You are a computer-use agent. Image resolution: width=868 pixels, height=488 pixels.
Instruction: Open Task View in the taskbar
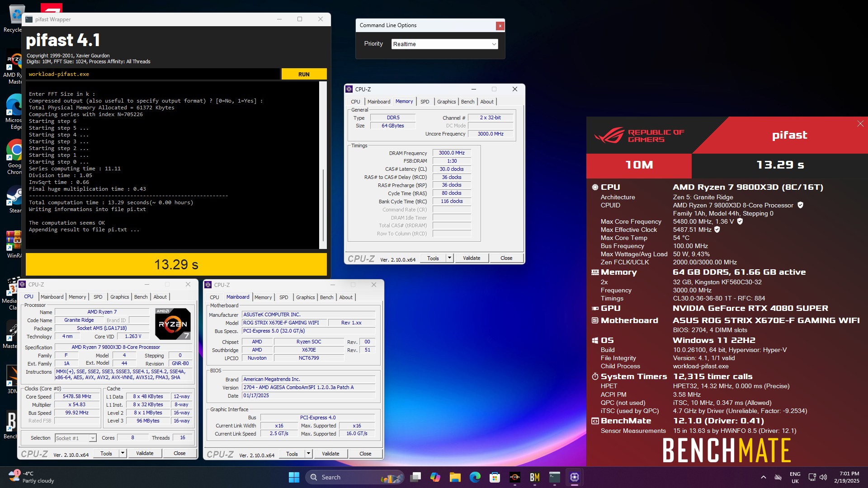(415, 477)
